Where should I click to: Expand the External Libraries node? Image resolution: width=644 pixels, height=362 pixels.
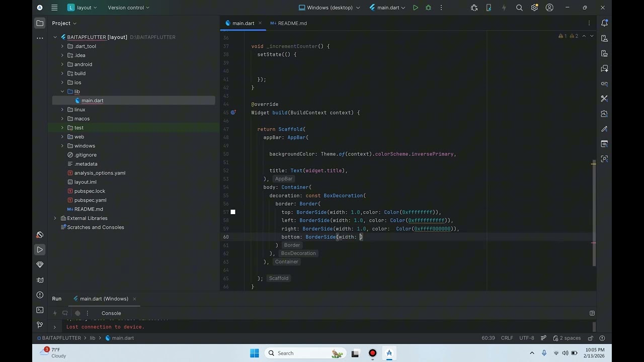pos(55,218)
